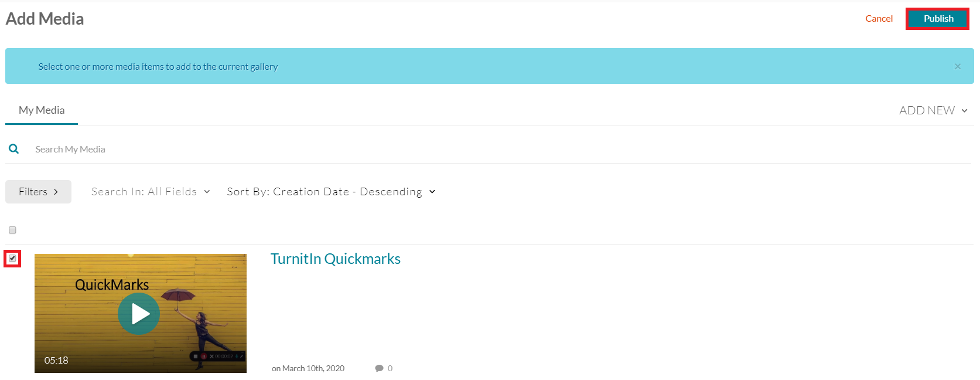This screenshot has width=980, height=380.
Task: Open the TurnitIn Quickmarks title link
Action: [335, 259]
